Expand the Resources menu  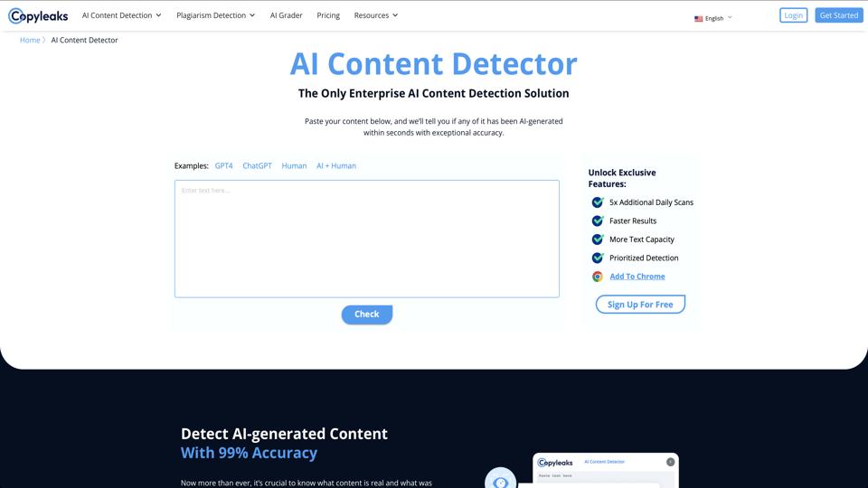pyautogui.click(x=376, y=15)
